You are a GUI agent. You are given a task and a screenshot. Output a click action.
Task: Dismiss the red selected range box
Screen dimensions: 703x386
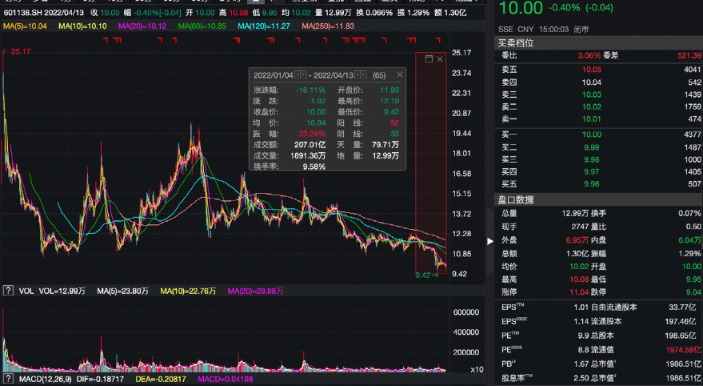pos(440,59)
